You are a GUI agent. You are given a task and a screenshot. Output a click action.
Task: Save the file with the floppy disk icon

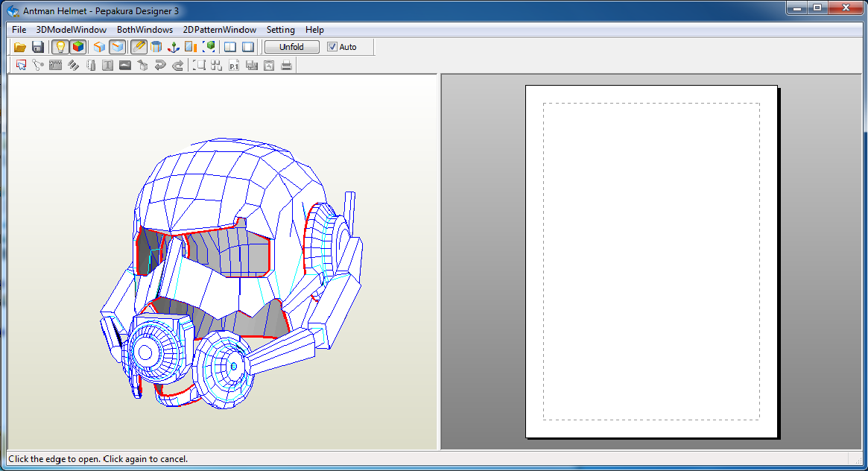pos(38,47)
